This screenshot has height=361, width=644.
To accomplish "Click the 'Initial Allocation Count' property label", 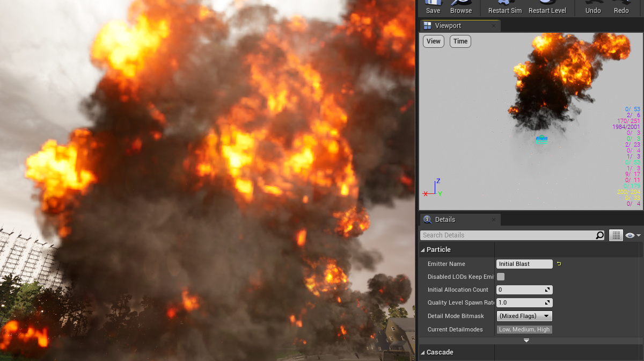I will tap(458, 290).
